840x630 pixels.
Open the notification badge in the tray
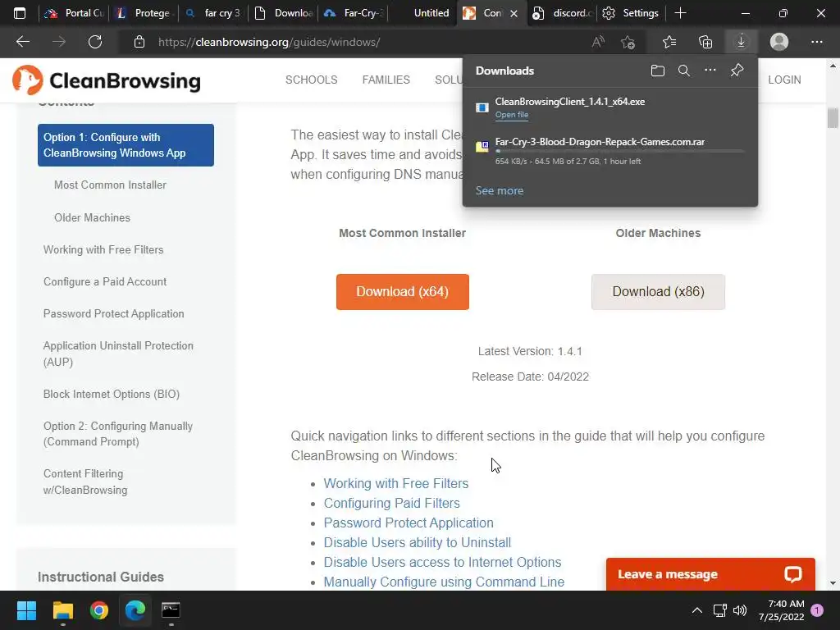(817, 610)
